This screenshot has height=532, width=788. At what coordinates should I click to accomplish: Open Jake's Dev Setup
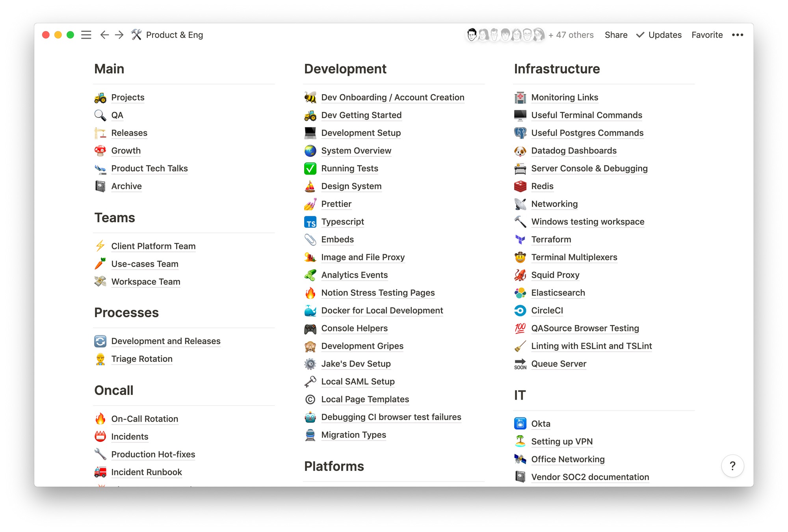click(x=356, y=364)
